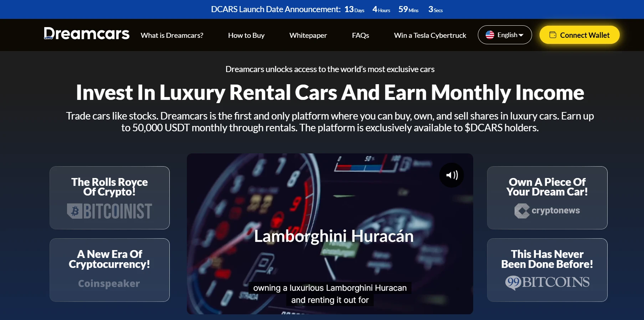Click the cryptonews logo icon
The image size is (644, 320).
coord(522,210)
